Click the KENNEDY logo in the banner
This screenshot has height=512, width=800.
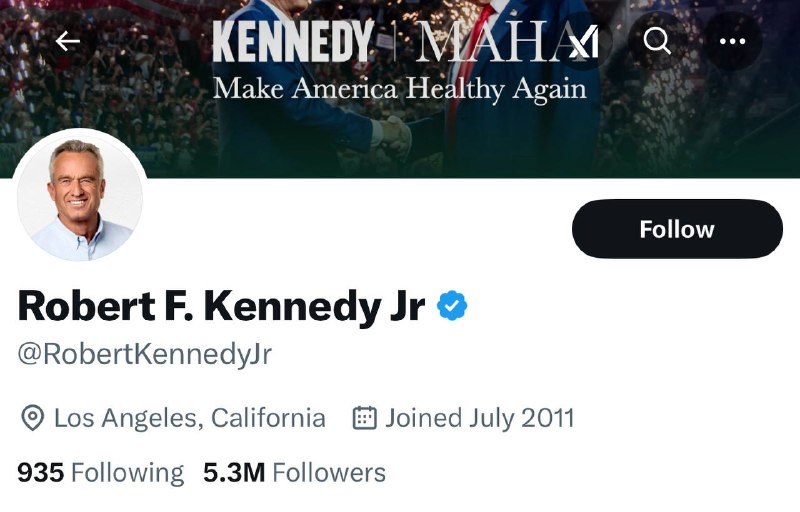coord(293,42)
